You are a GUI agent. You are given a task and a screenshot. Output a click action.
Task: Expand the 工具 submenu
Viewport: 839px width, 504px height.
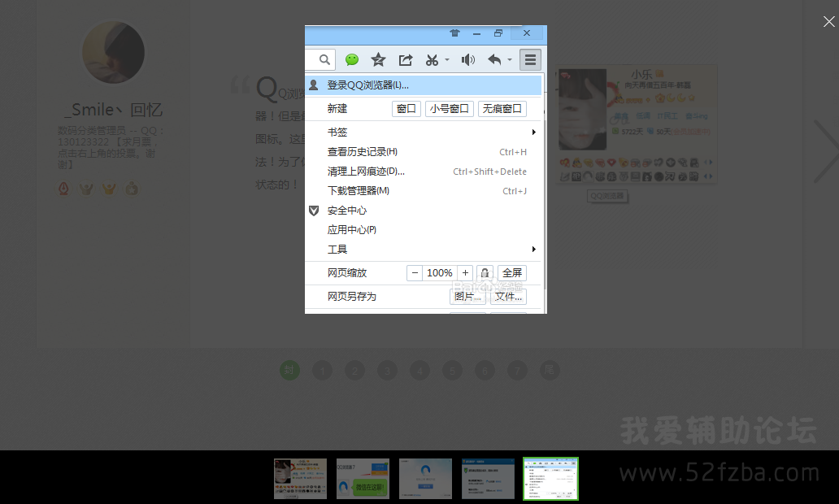pyautogui.click(x=424, y=250)
